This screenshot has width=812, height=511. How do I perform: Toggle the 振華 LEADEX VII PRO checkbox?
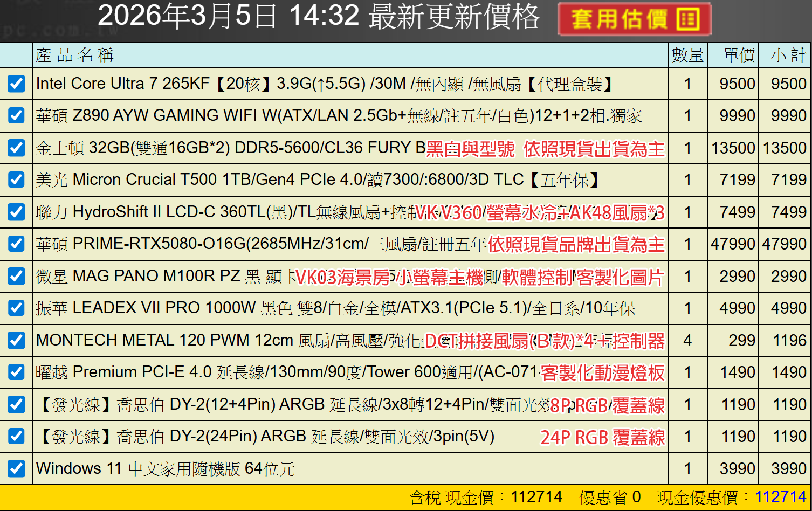click(x=16, y=308)
